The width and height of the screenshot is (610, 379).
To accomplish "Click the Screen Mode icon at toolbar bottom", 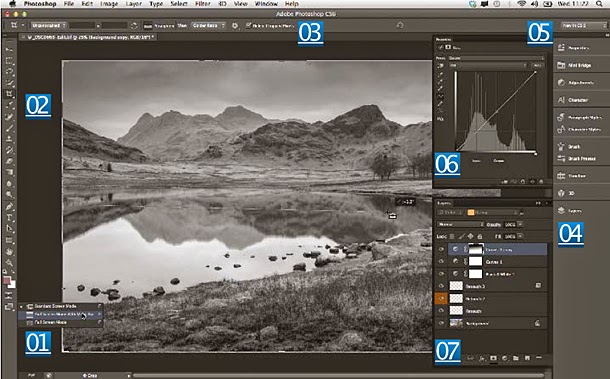I will click(x=9, y=307).
